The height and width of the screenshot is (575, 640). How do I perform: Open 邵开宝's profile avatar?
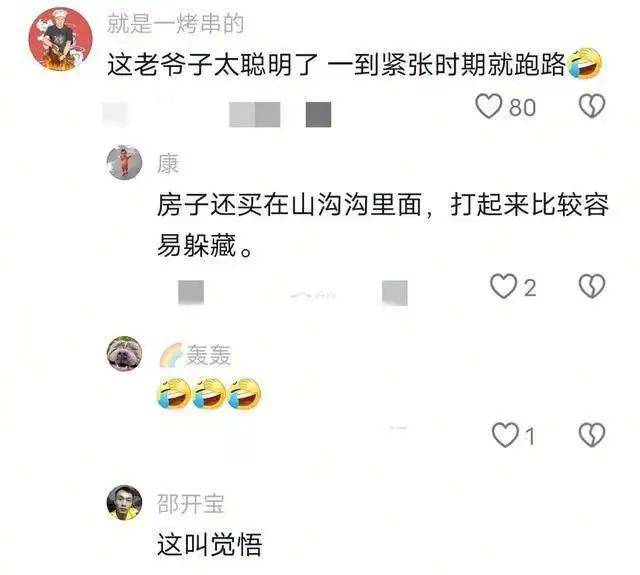pyautogui.click(x=124, y=503)
